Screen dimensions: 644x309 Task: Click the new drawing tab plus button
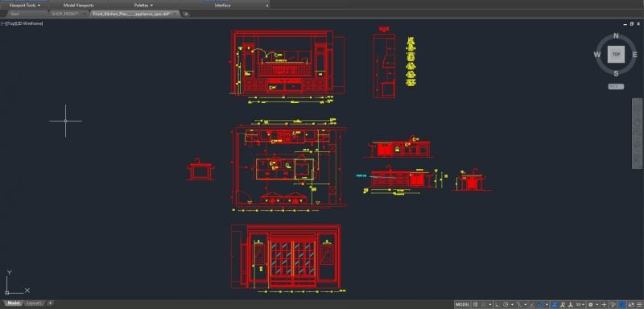(186, 14)
